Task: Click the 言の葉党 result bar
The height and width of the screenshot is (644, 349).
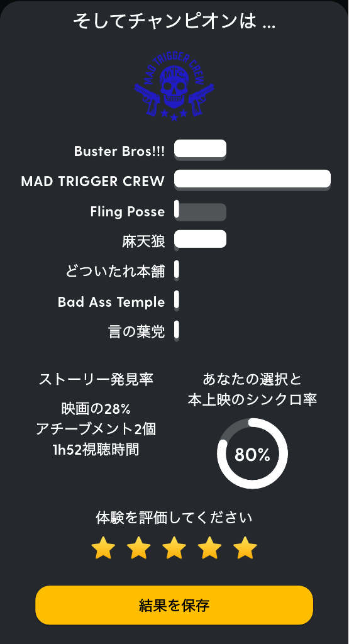Action: coord(177,331)
